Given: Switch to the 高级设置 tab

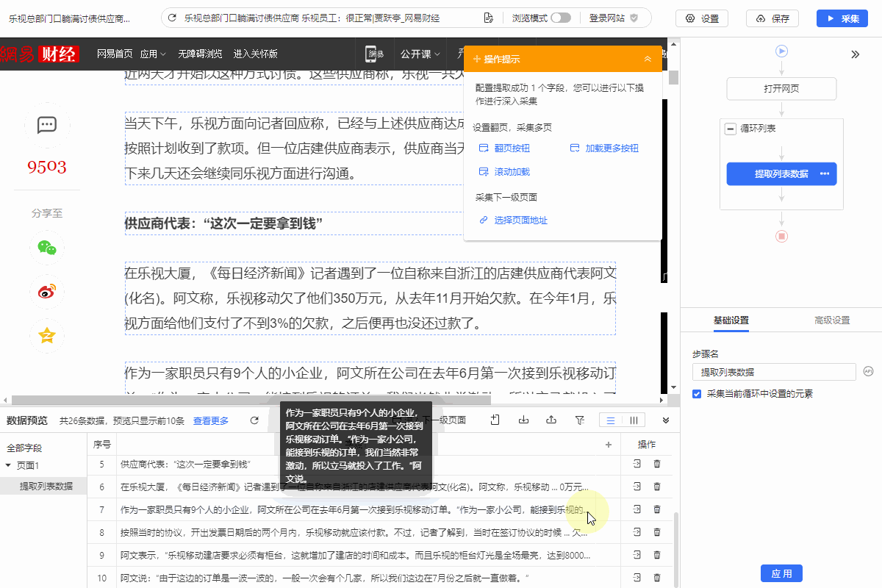Looking at the screenshot, I should [x=832, y=320].
